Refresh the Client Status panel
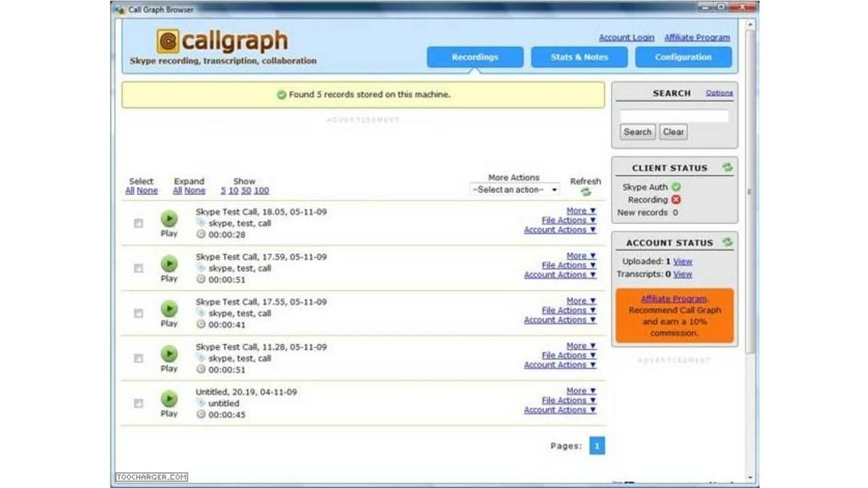This screenshot has height=488, width=868. point(729,167)
